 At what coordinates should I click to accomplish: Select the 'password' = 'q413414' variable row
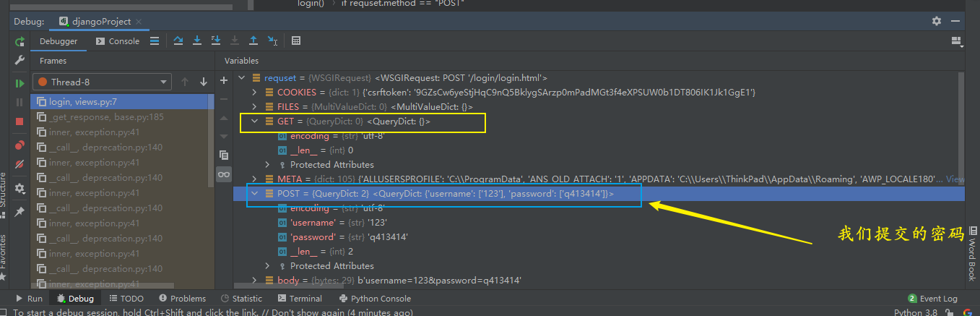(598, 237)
